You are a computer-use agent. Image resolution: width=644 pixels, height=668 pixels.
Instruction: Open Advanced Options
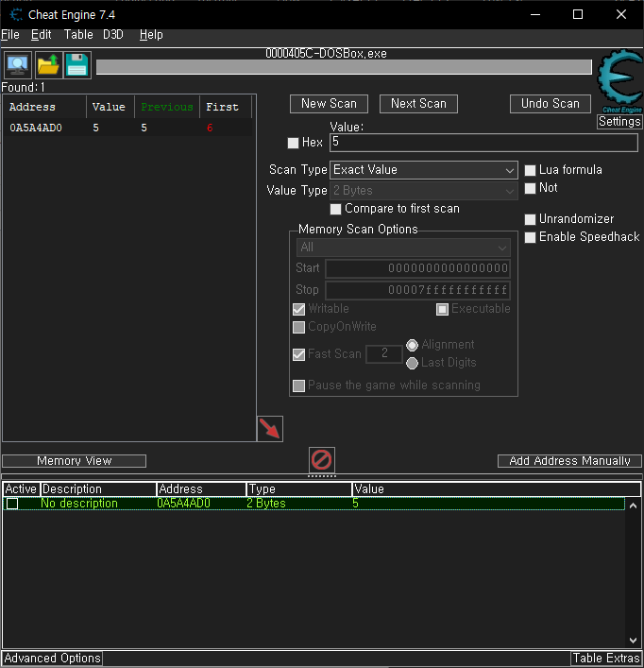click(52, 659)
